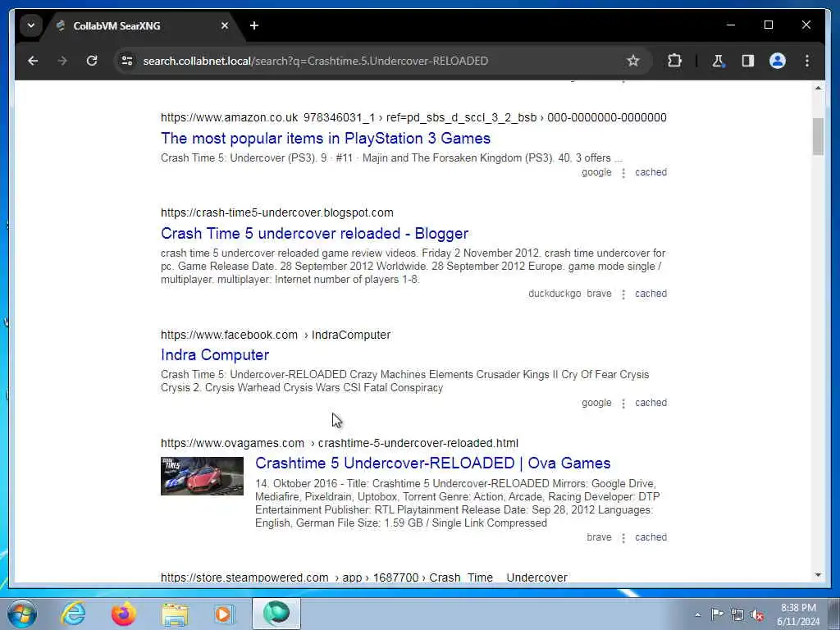The image size is (840, 630).
Task: Open 'Crashtime 5 Undercover-RELOADED | Ova Games' link
Action: 433,463
